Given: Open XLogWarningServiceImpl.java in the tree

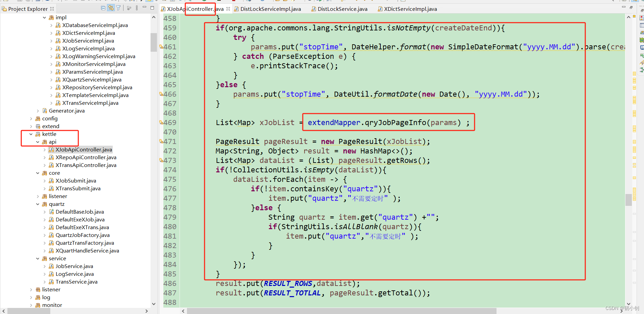Looking at the screenshot, I should pos(99,56).
